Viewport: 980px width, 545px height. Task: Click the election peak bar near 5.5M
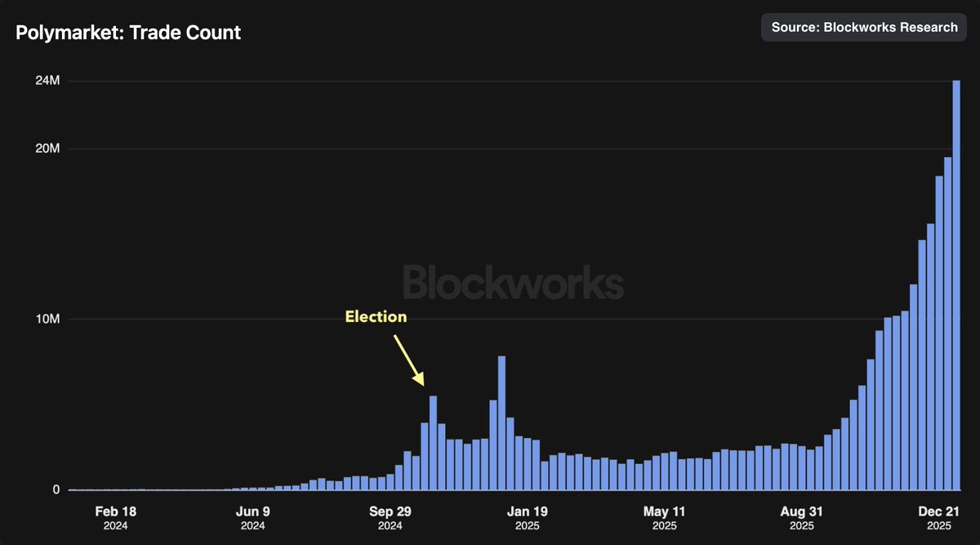coord(433,443)
